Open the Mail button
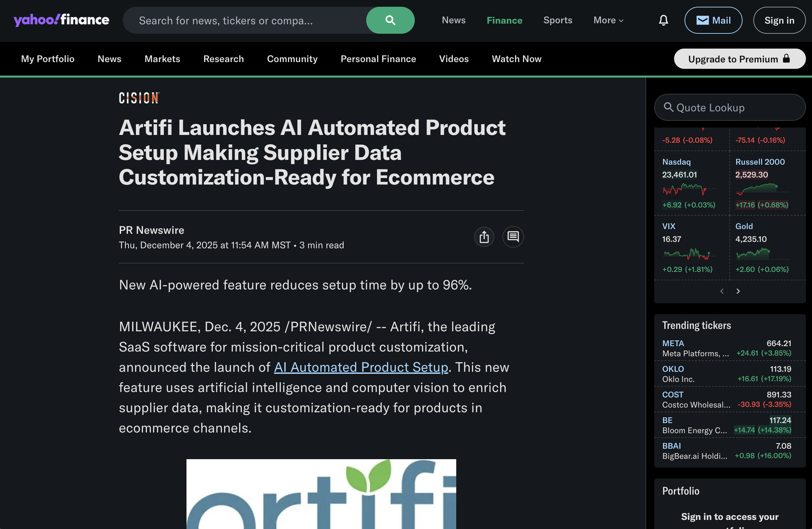This screenshot has height=529, width=812. pyautogui.click(x=713, y=21)
